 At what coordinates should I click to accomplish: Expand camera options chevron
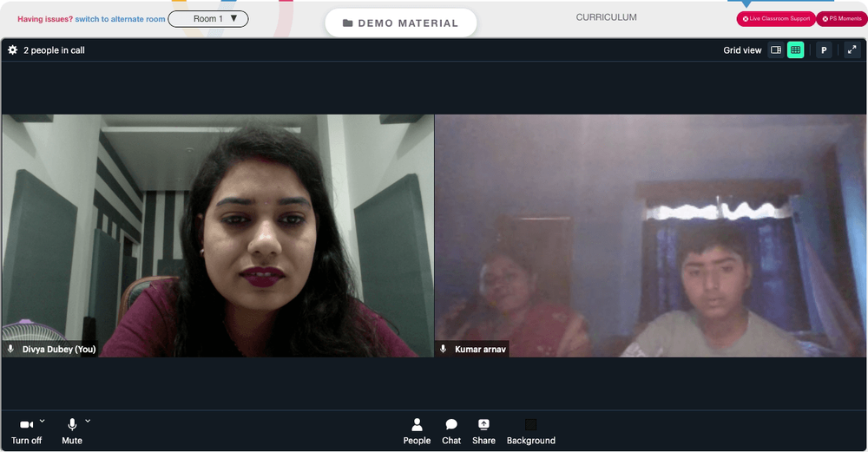click(x=42, y=421)
